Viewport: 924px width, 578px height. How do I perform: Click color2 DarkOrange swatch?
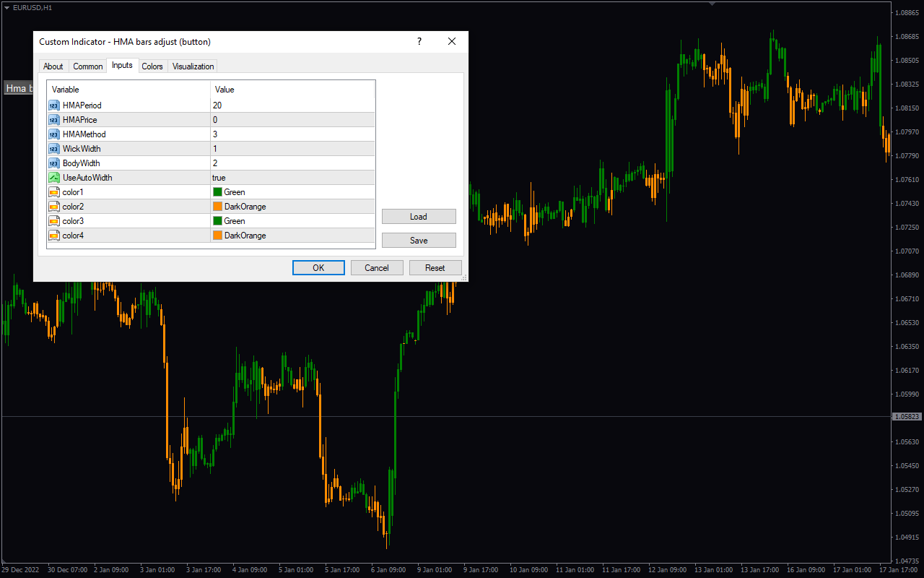click(217, 207)
